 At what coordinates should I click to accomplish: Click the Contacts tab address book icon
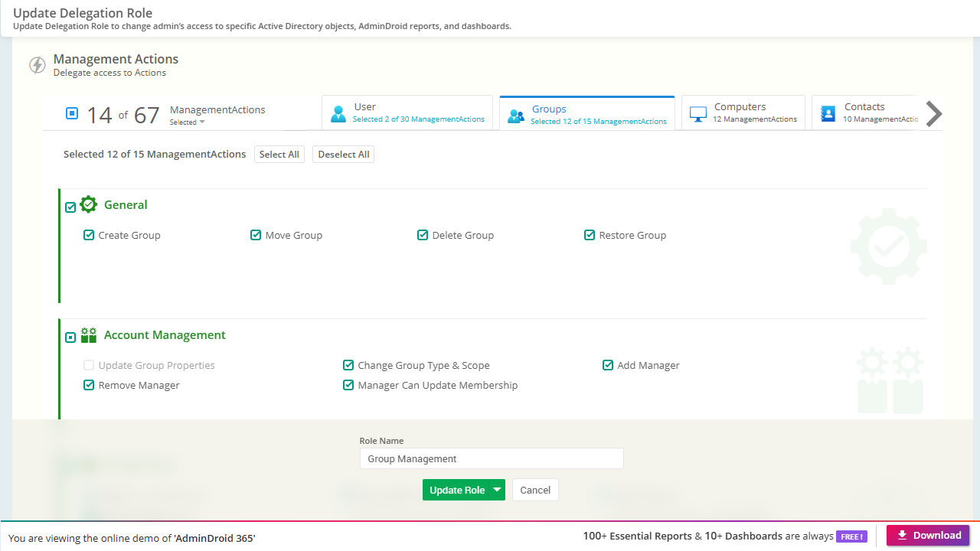[x=828, y=114]
